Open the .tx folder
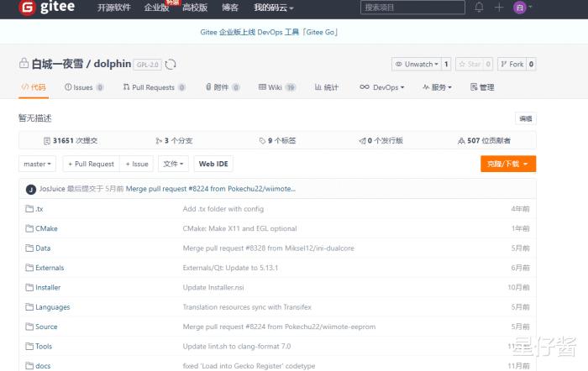 tap(39, 209)
